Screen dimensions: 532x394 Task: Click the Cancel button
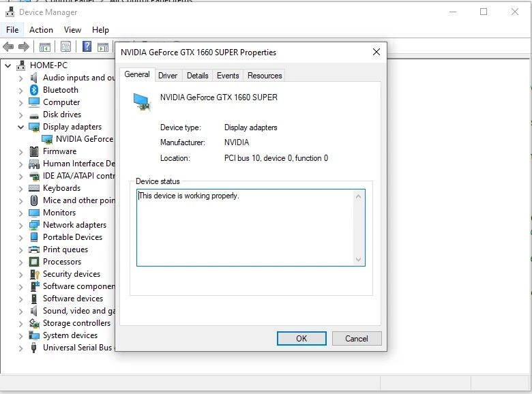click(357, 338)
